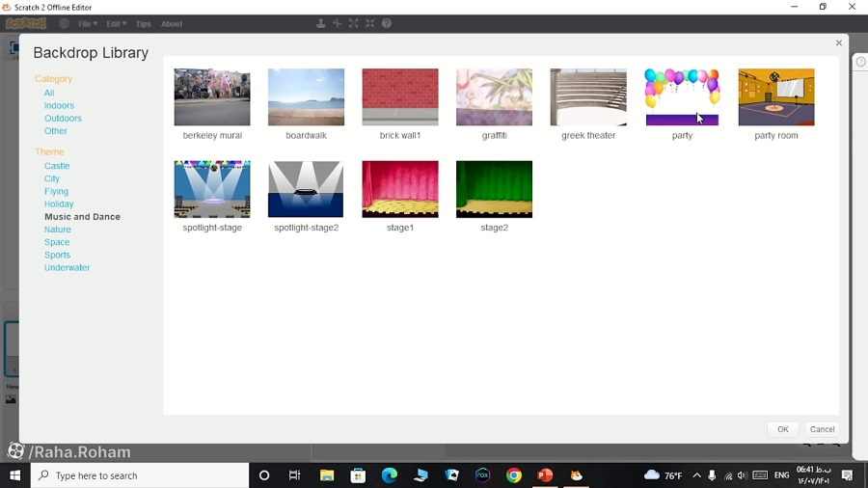Open the taskbar clock and calendar
The height and width of the screenshot is (488, 868).
(x=814, y=475)
